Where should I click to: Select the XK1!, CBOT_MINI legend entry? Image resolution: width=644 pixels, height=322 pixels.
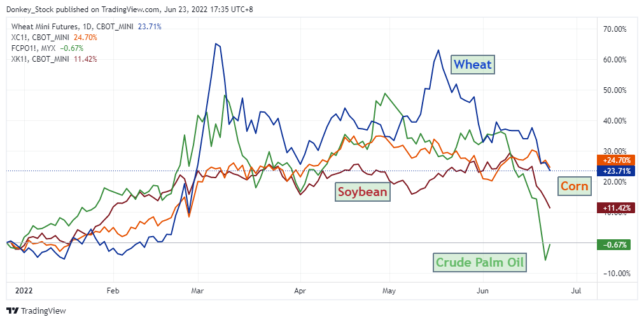pyautogui.click(x=53, y=59)
